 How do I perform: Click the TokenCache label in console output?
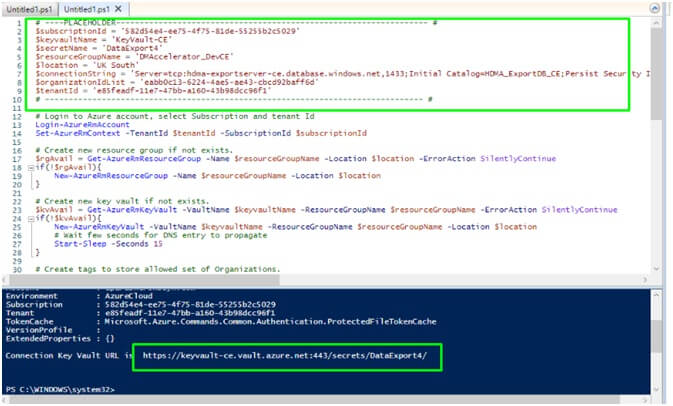pyautogui.click(x=30, y=322)
